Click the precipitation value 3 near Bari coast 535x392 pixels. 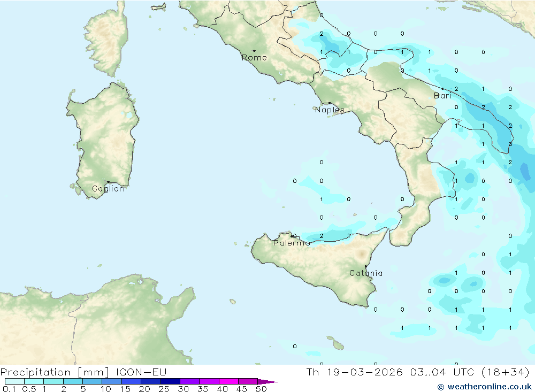510,144
